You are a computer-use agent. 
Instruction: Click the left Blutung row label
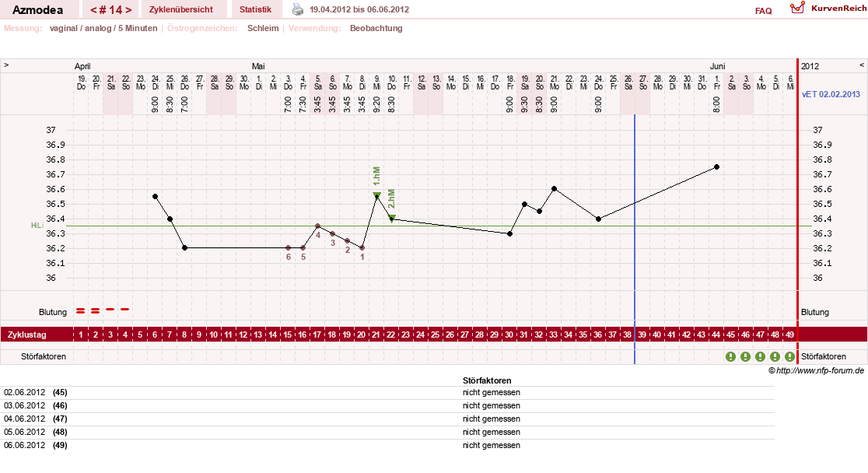tap(53, 313)
